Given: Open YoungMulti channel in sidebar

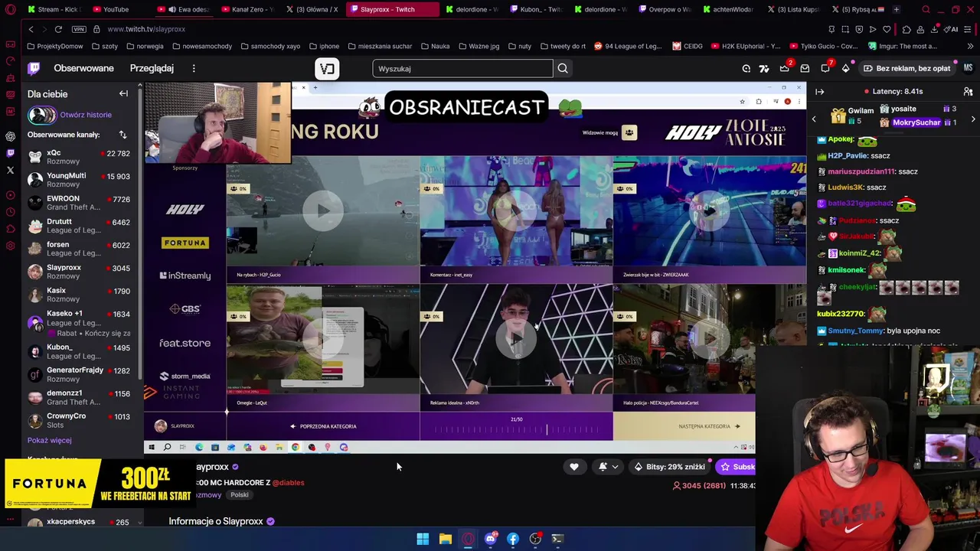Looking at the screenshot, I should pyautogui.click(x=80, y=180).
